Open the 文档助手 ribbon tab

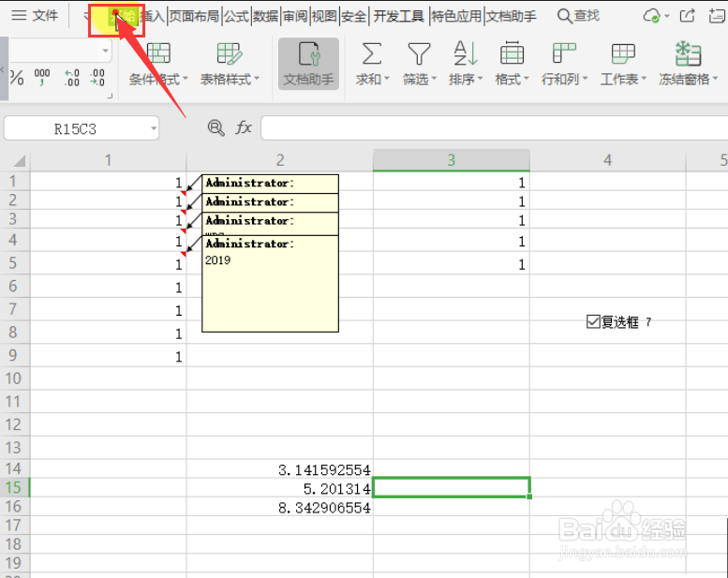click(512, 16)
